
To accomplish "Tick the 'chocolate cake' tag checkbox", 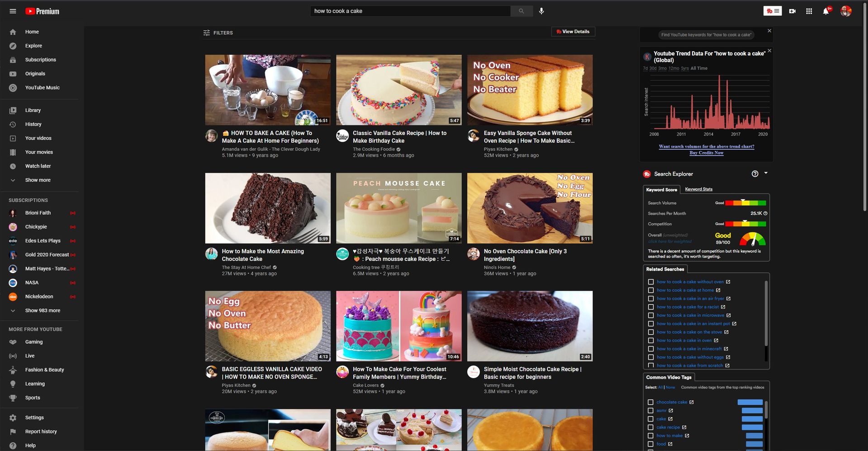I will pos(650,402).
